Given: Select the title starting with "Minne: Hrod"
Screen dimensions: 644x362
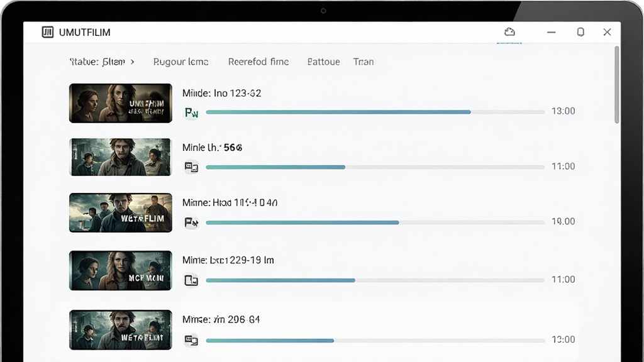Looking at the screenshot, I should click(x=230, y=203).
